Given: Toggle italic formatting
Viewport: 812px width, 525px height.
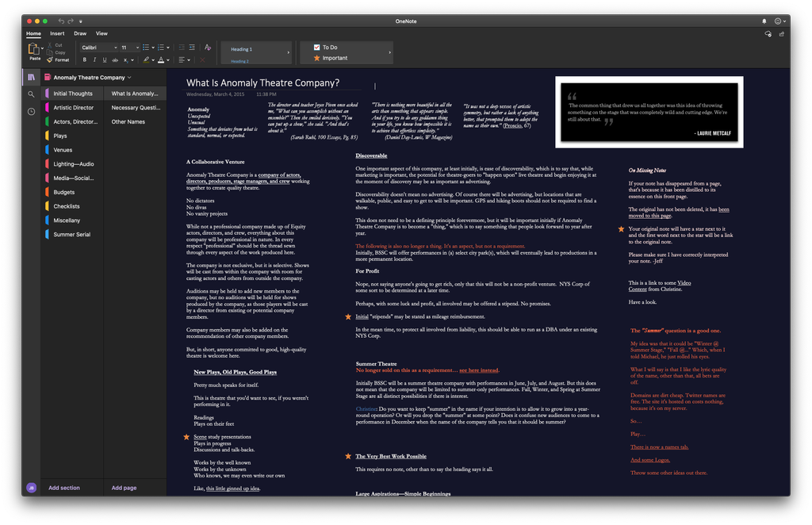Looking at the screenshot, I should [x=94, y=60].
